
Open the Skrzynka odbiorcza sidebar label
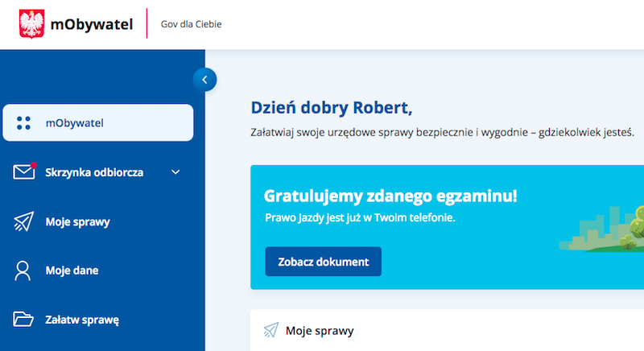(94, 172)
